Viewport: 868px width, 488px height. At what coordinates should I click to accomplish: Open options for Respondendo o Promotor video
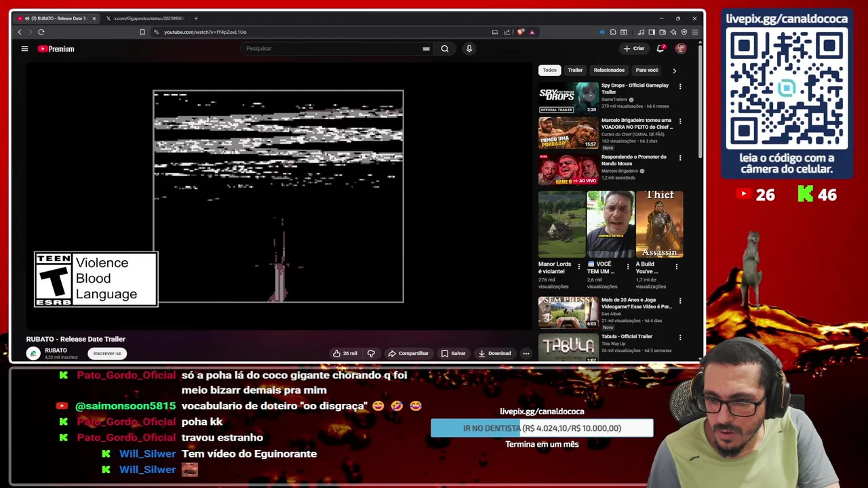pyautogui.click(x=680, y=158)
